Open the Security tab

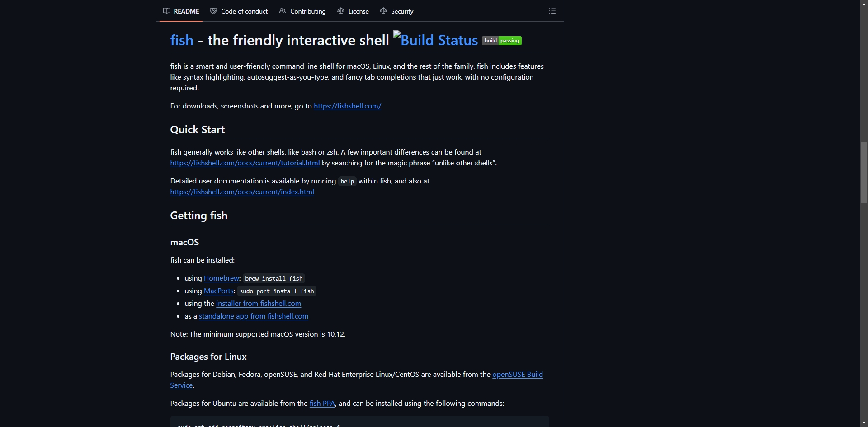coord(396,11)
